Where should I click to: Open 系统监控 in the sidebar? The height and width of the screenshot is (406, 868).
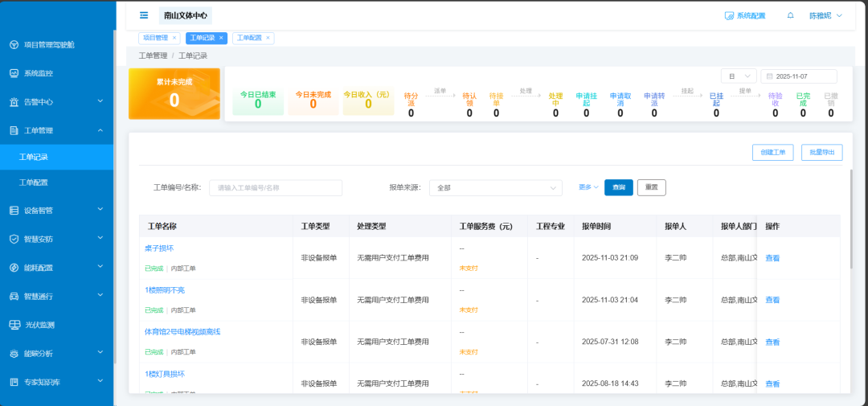(56, 73)
